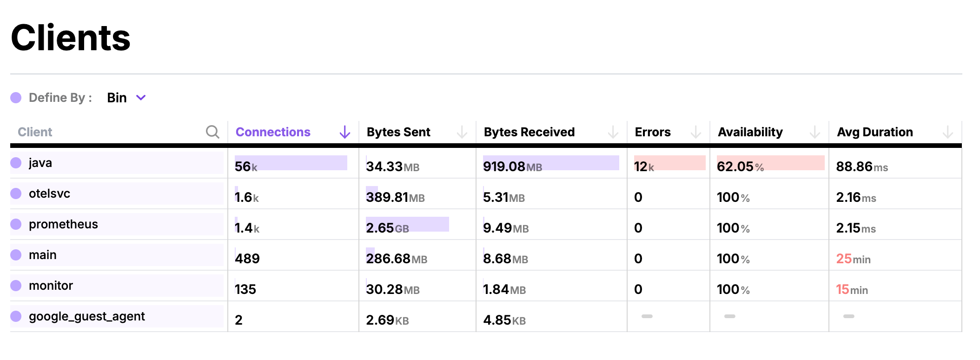The width and height of the screenshot is (980, 360).
Task: Sort by Errors using arrow icon
Action: coord(695,132)
